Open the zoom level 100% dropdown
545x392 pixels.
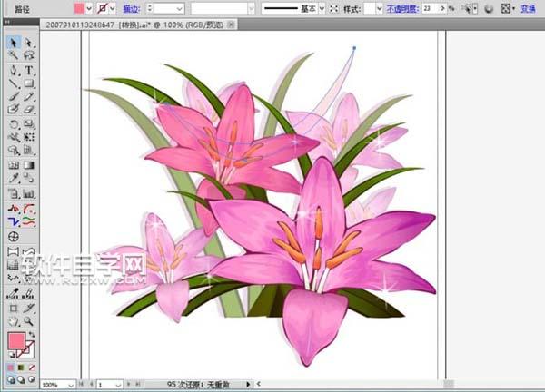tap(71, 385)
